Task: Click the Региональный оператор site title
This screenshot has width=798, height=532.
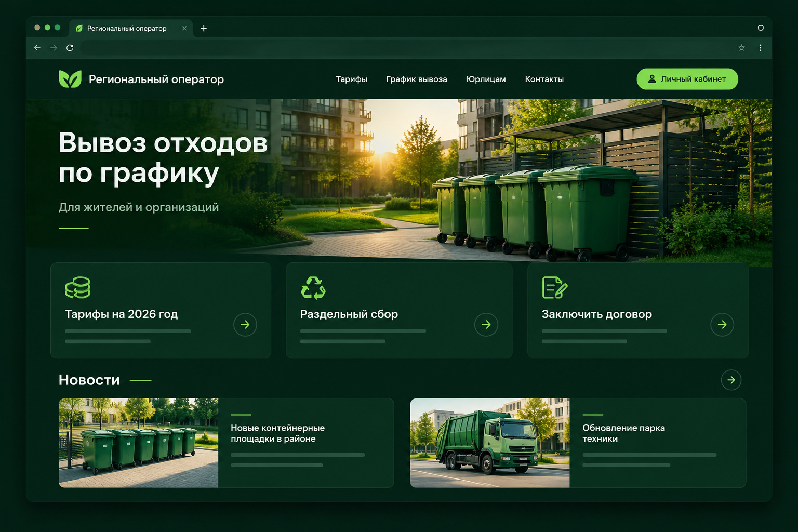Action: coord(156,79)
